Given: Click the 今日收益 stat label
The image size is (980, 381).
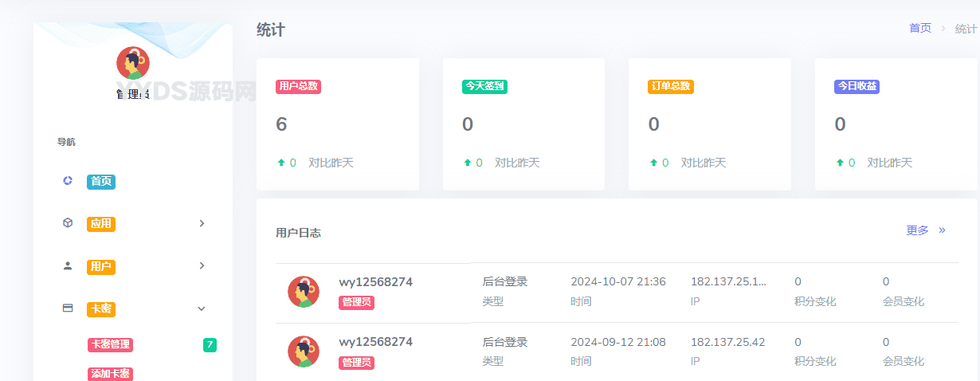Looking at the screenshot, I should [857, 87].
